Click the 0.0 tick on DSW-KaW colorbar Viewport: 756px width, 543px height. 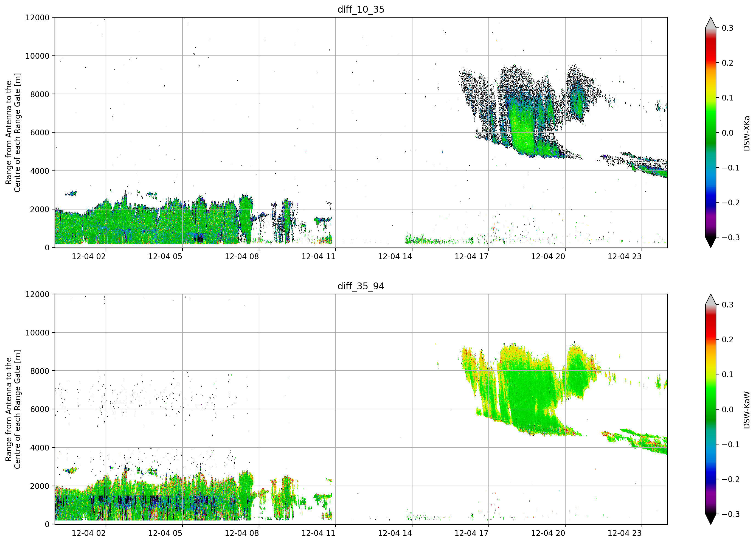728,410
